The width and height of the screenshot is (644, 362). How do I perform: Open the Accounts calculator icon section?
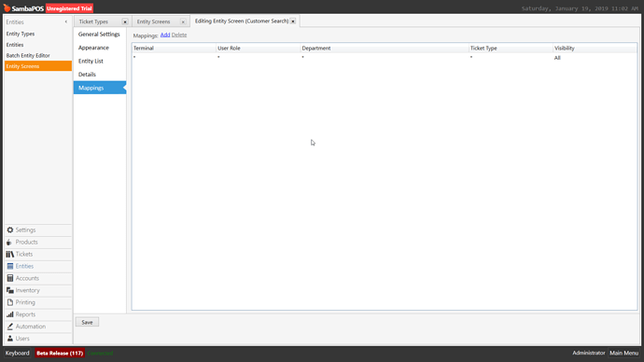pos(10,278)
